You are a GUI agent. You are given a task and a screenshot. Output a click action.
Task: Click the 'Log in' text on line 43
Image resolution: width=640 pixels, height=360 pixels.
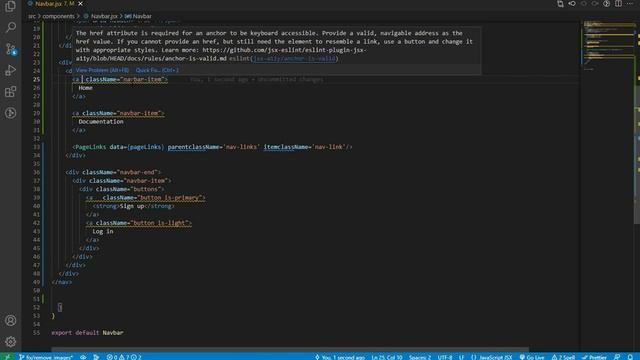pyautogui.click(x=103, y=231)
